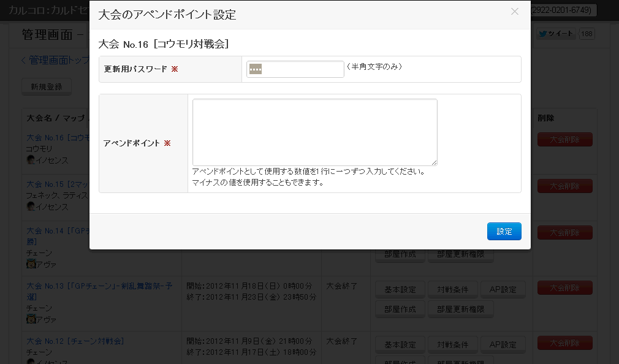
Task: Focus the append point text area
Action: [314, 132]
